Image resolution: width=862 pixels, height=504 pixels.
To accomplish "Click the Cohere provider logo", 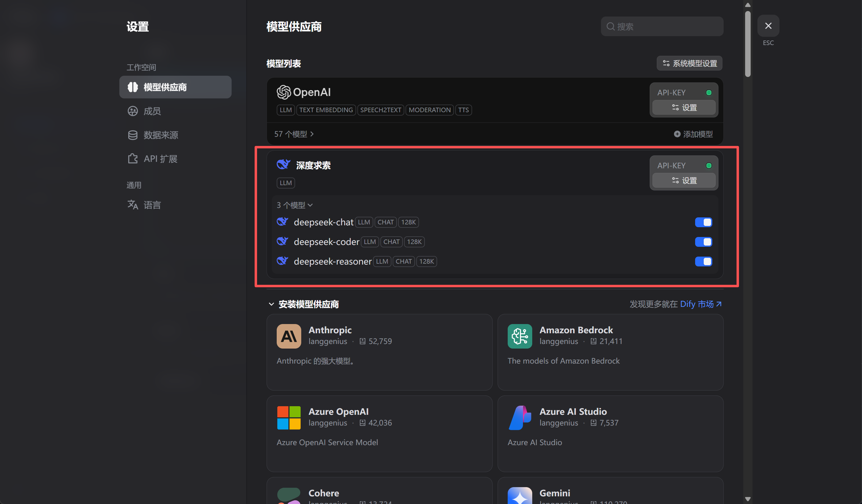I will (x=289, y=495).
